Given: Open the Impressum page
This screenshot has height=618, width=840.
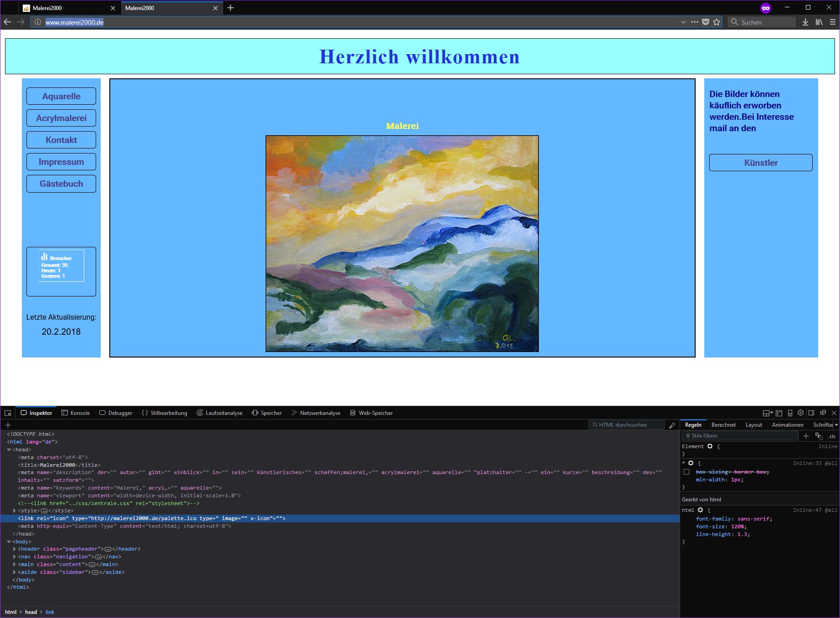Looking at the screenshot, I should (x=61, y=162).
